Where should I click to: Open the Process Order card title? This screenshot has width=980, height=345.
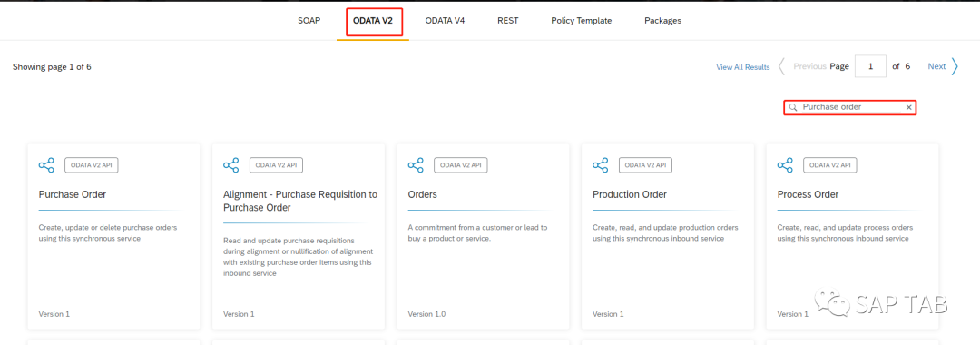(x=808, y=194)
